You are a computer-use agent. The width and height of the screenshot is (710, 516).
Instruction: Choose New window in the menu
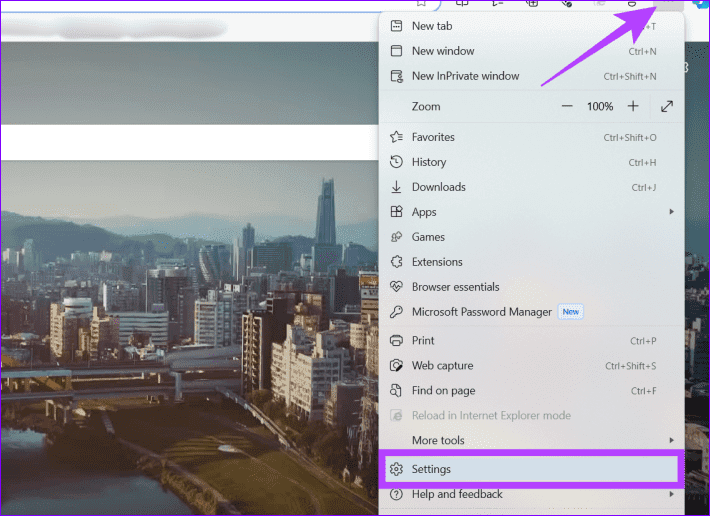[531, 51]
